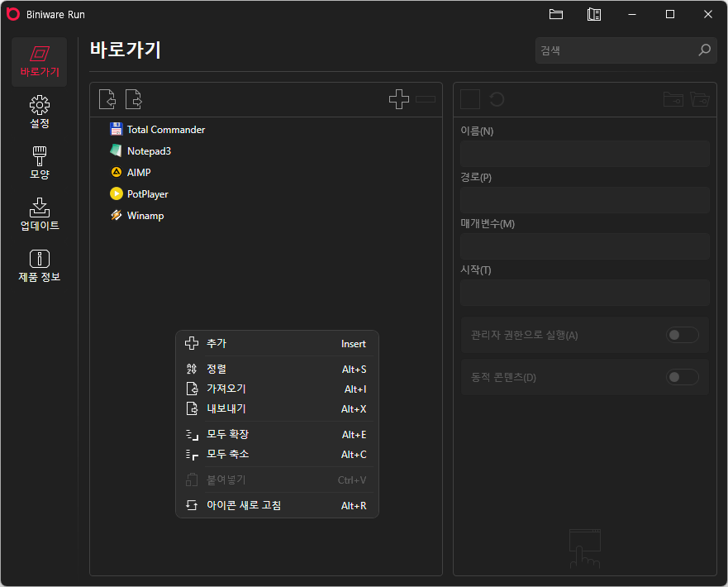
Task: Click the Notepad3 green icon
Action: (116, 150)
